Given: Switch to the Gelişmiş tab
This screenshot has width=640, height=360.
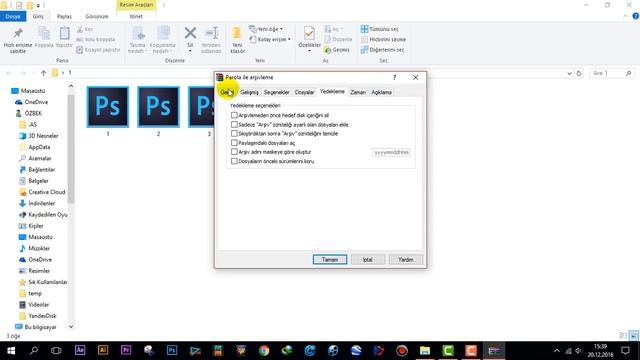Looking at the screenshot, I should (249, 92).
